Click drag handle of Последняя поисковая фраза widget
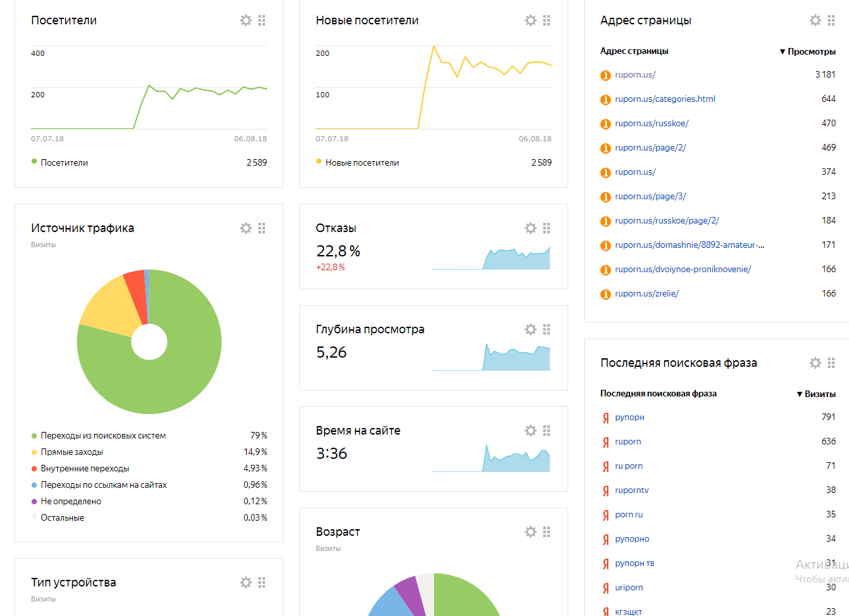 pyautogui.click(x=831, y=363)
